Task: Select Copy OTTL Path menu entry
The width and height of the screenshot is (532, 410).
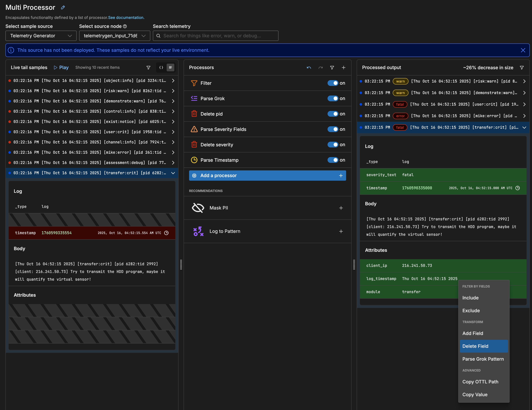Action: coord(480,382)
